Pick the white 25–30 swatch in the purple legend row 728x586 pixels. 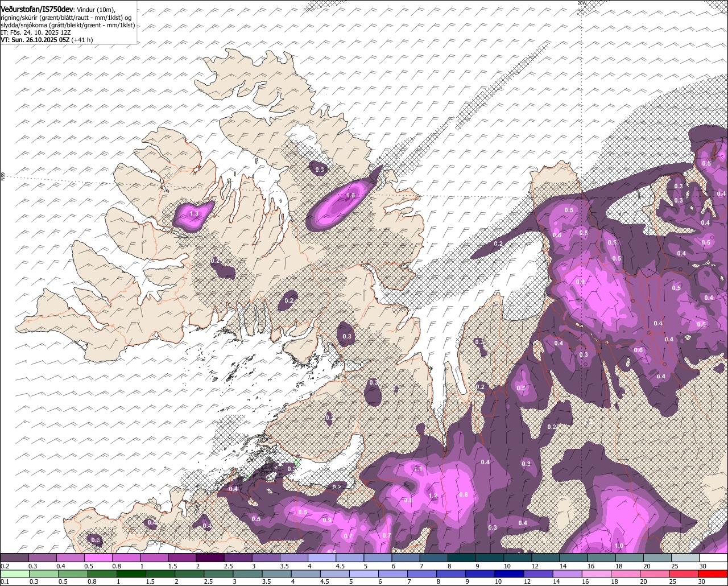point(714,558)
